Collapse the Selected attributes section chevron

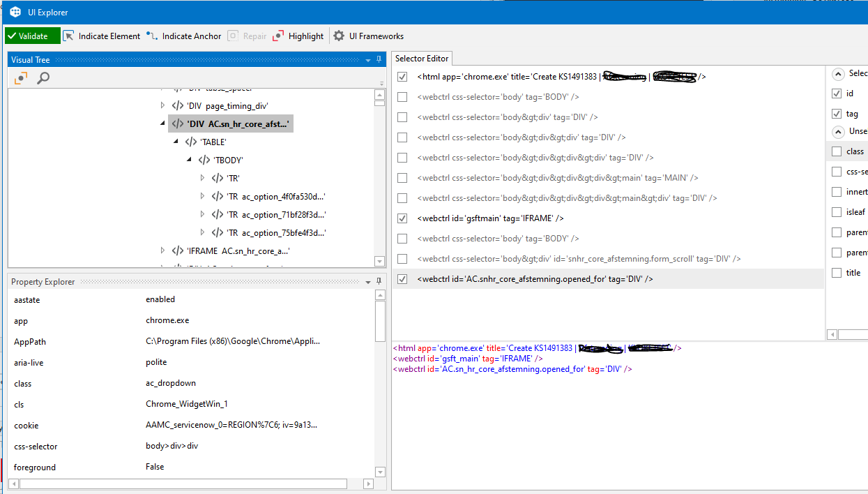tap(838, 73)
